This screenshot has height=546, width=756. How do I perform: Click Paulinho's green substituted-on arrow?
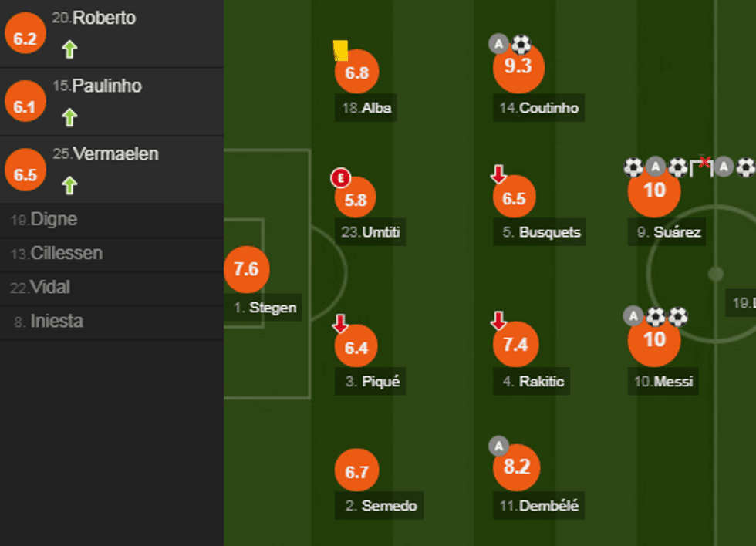(x=69, y=117)
